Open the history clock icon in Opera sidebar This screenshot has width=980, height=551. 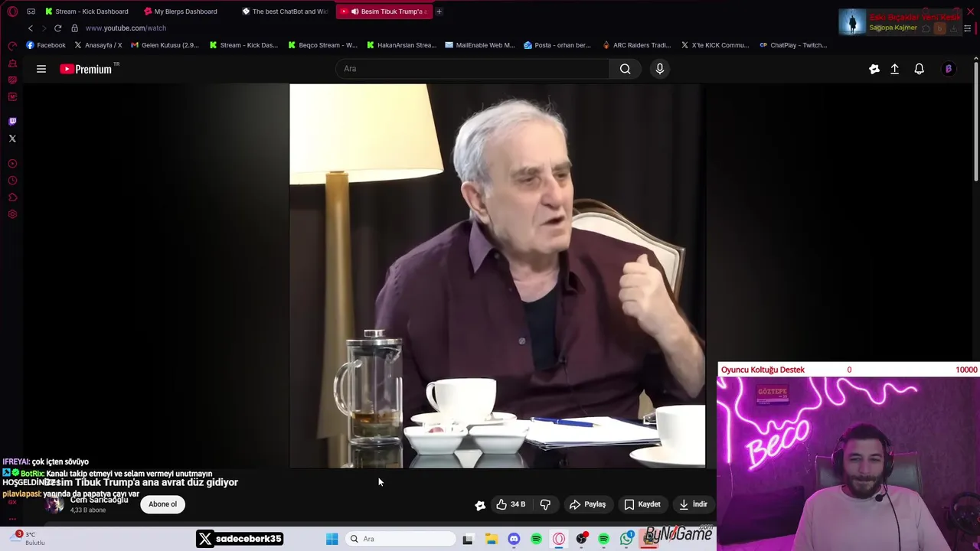[12, 181]
